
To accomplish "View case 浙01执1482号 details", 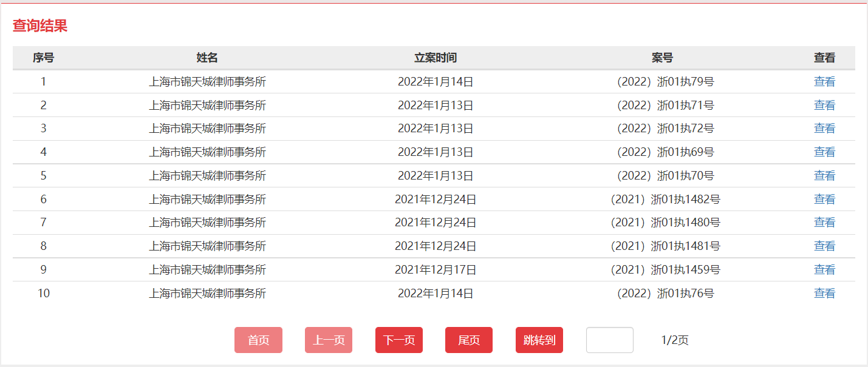I will pyautogui.click(x=824, y=200).
